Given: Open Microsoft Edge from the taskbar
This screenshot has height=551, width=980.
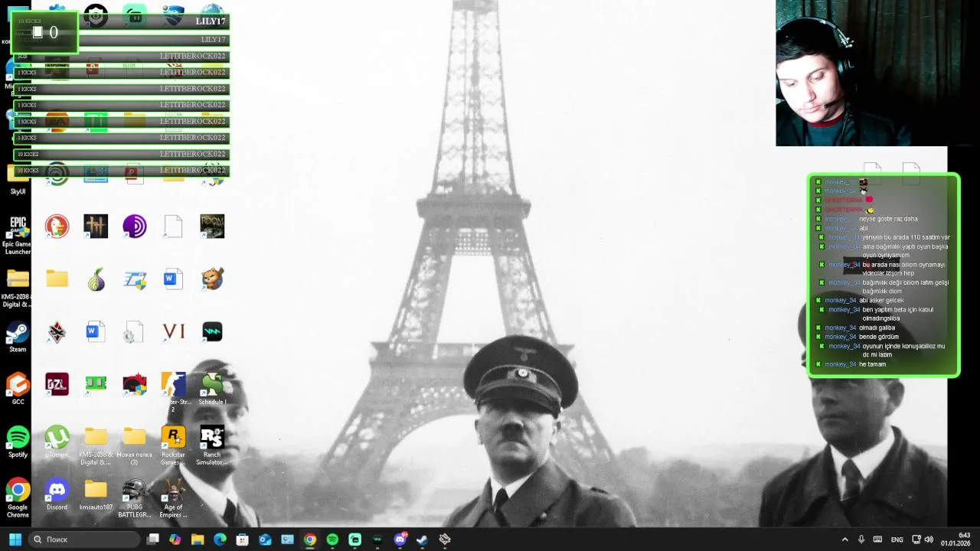Looking at the screenshot, I should [x=220, y=540].
